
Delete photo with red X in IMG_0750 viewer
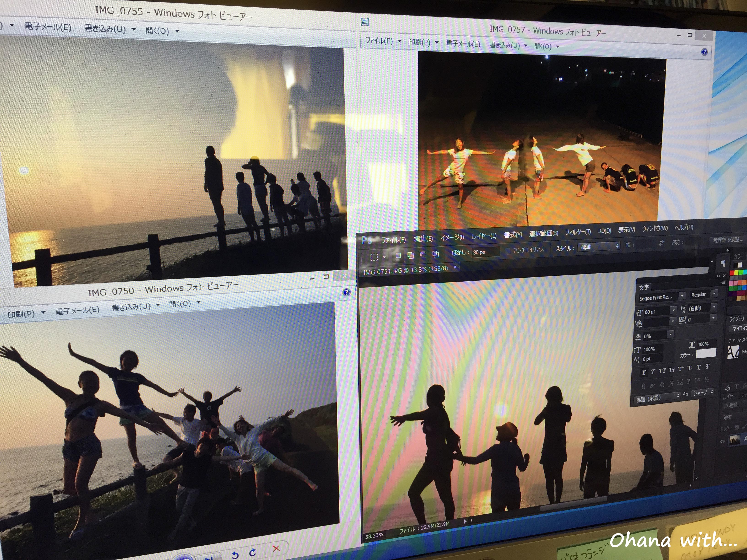click(276, 548)
